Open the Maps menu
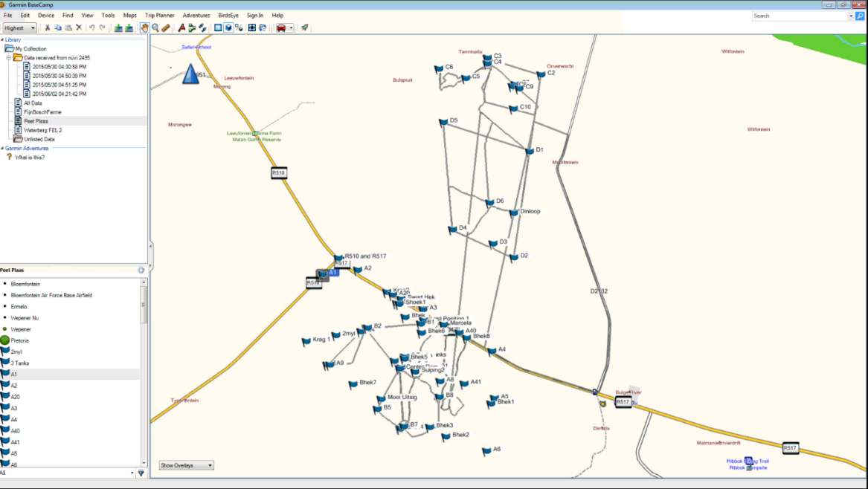This screenshot has height=489, width=868. [129, 16]
